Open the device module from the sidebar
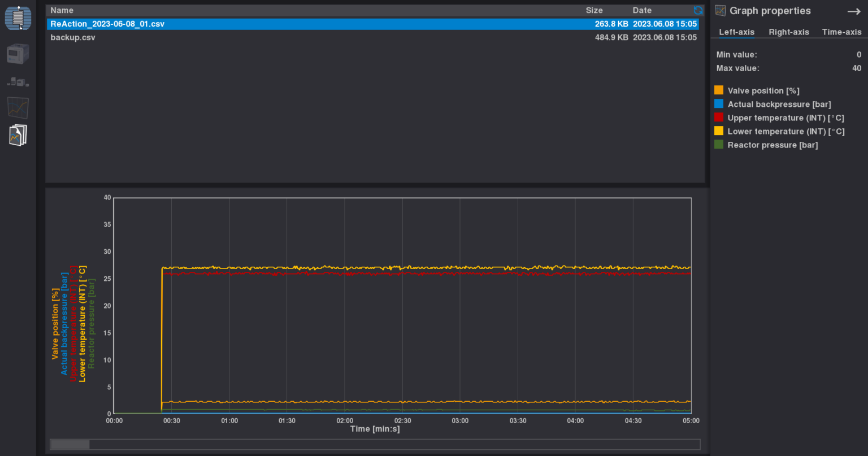 tap(18, 53)
